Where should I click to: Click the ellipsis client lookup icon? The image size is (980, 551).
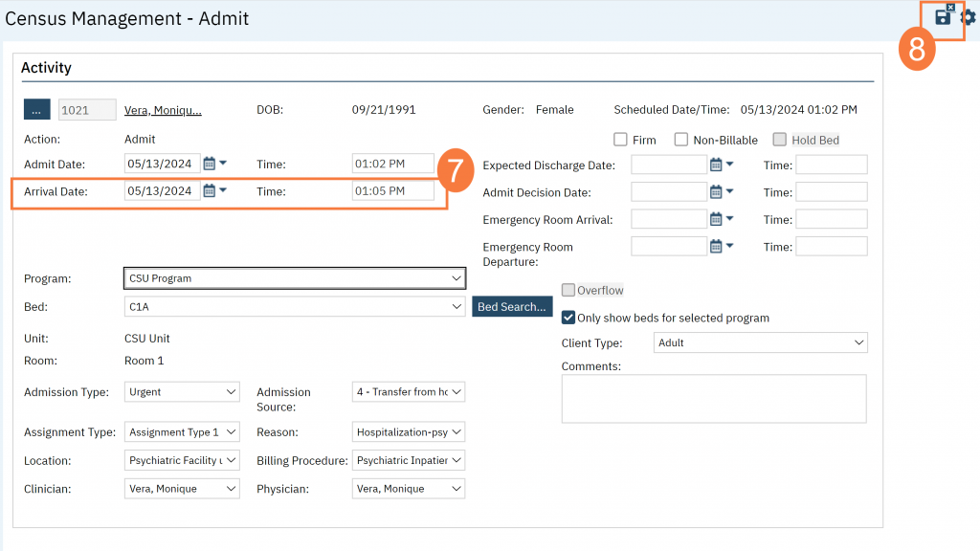coord(36,109)
